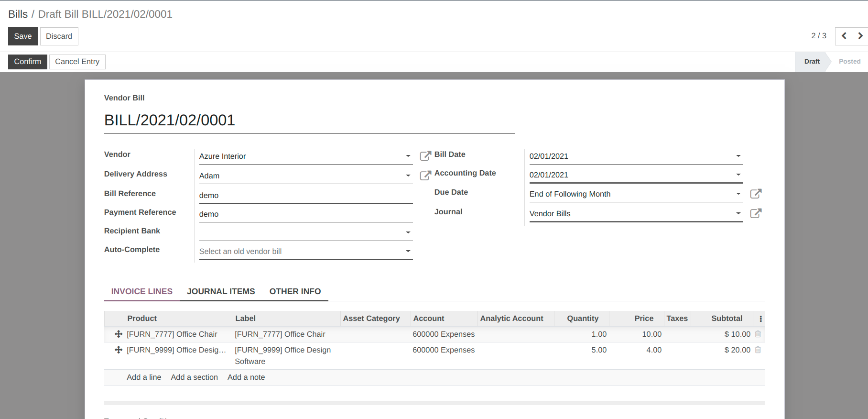Click the Add a line link

click(144, 377)
